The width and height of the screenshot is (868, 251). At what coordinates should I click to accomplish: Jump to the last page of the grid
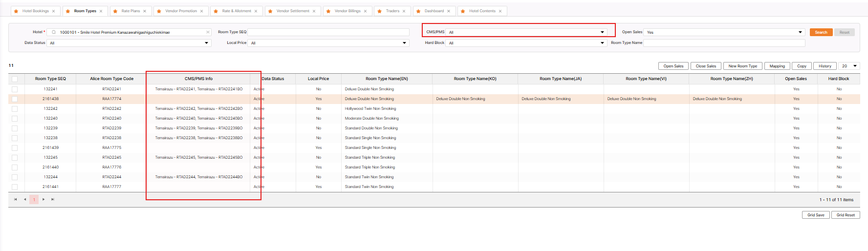tap(53, 199)
